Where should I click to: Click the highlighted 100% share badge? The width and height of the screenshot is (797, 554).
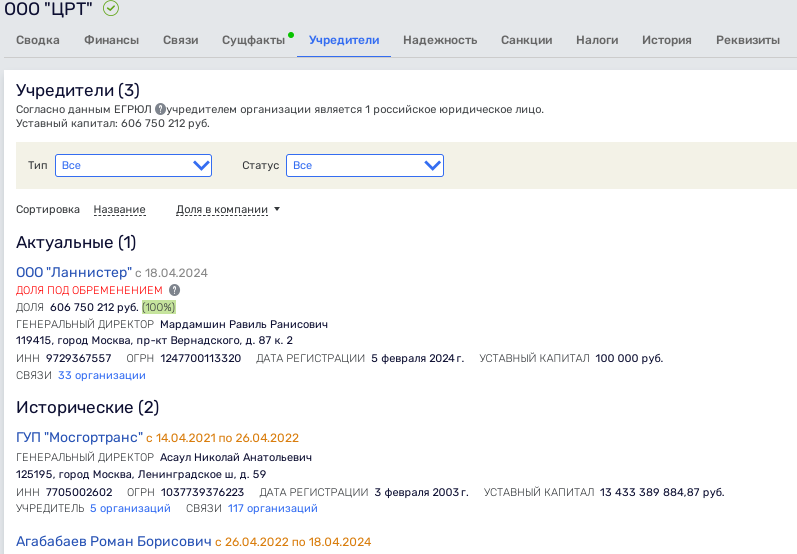point(159,307)
